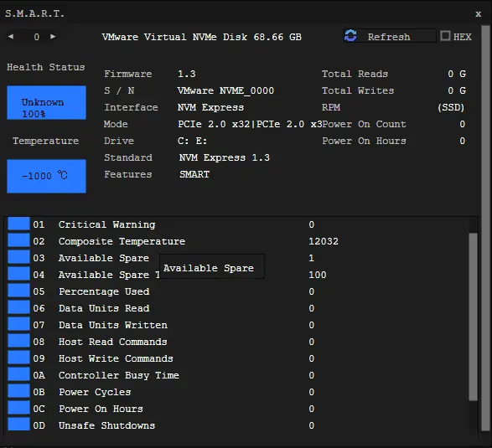Click the S.M.A.R.T. window title
Image resolution: width=492 pixels, height=448 pixels.
click(34, 13)
